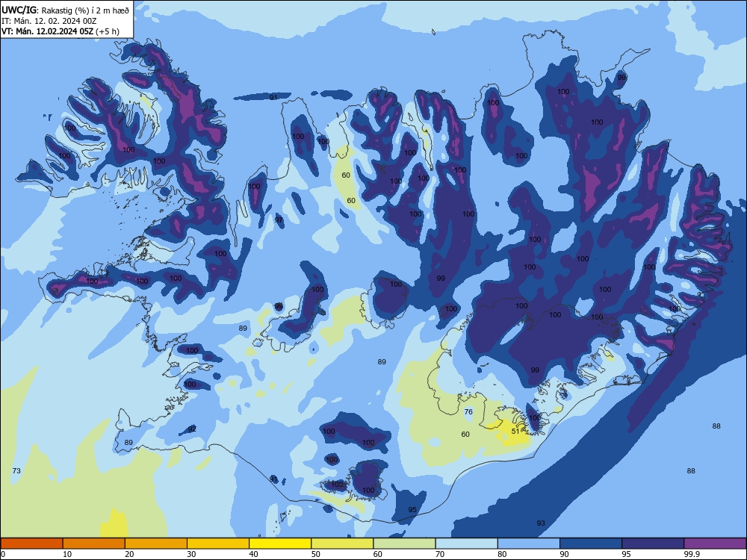Click the dark blue 90–95 legend swatch

coord(591,544)
